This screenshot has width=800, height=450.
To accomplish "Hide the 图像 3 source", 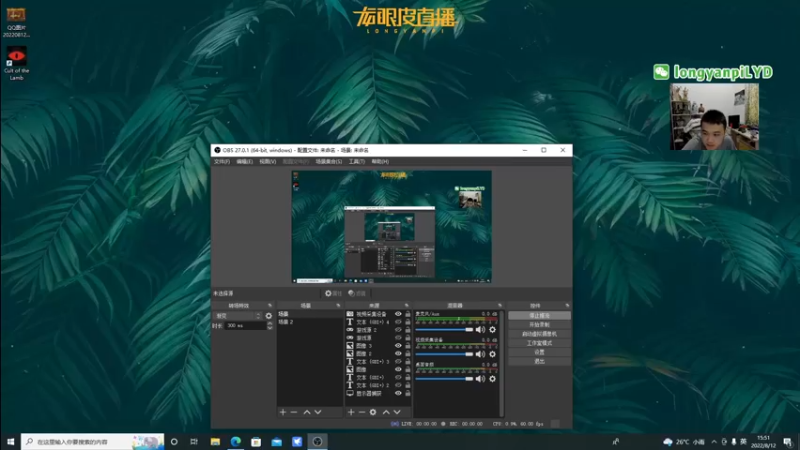I will coord(398,346).
